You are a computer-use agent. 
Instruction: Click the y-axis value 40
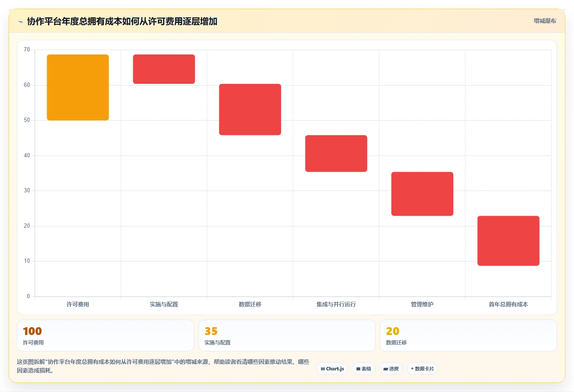[x=27, y=156]
